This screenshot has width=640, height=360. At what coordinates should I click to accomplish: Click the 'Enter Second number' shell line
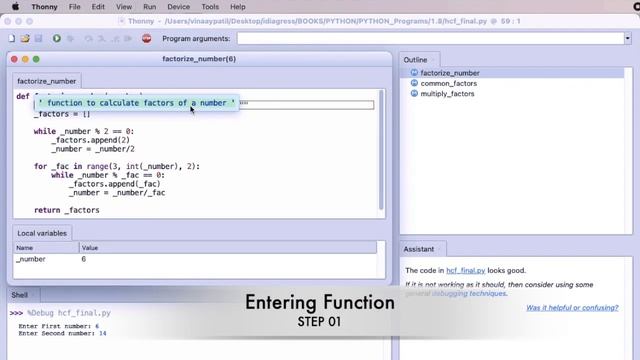(x=62, y=333)
